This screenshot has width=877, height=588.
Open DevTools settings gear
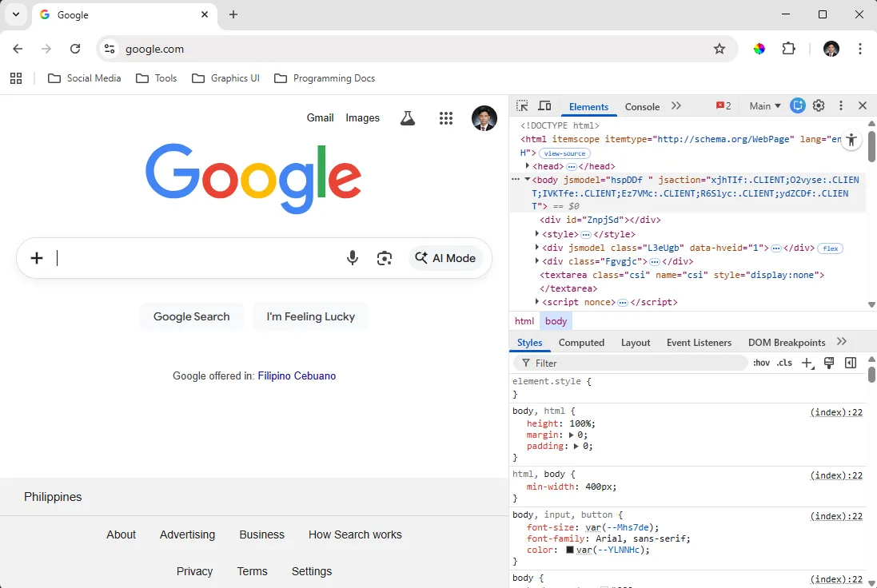tap(819, 105)
